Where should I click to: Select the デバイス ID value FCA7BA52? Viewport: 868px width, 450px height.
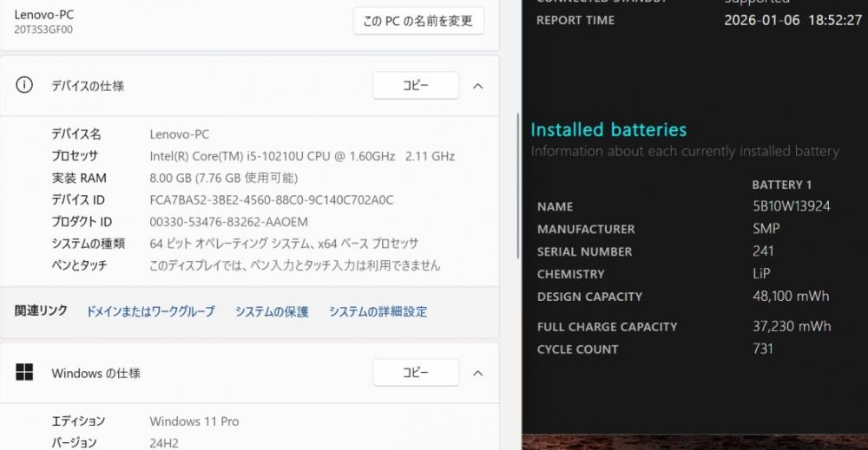click(x=271, y=200)
